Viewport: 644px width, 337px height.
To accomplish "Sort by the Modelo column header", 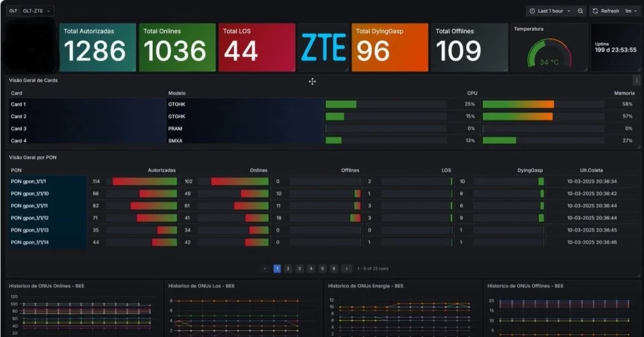I will pyautogui.click(x=176, y=93).
